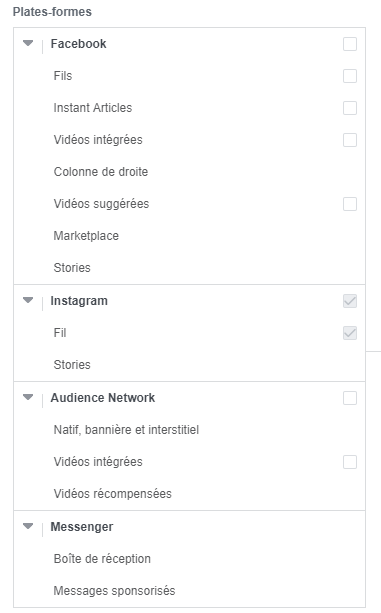Check the Instant Articles checkbox
Image resolution: width=381 pixels, height=613 pixels.
350,108
